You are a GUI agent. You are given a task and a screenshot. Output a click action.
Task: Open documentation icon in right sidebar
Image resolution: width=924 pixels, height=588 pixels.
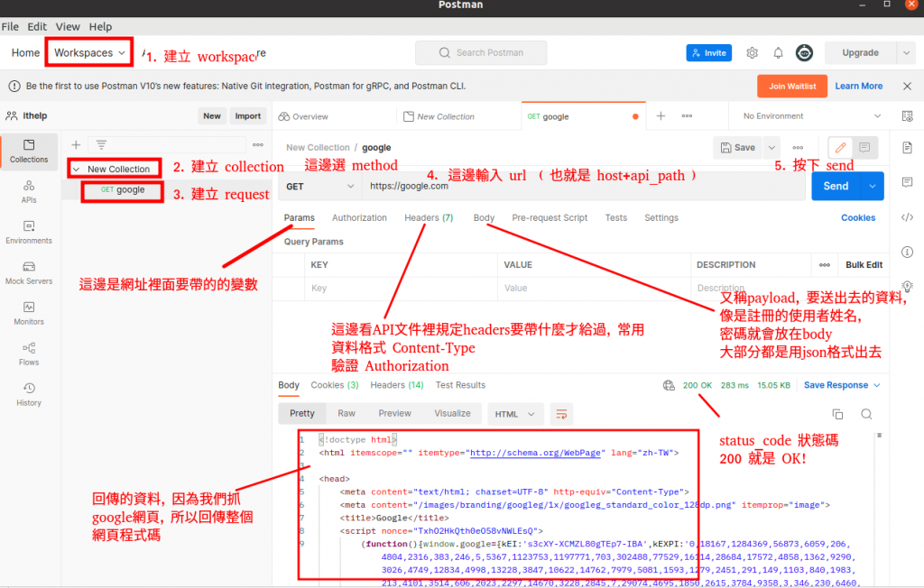pos(908,147)
